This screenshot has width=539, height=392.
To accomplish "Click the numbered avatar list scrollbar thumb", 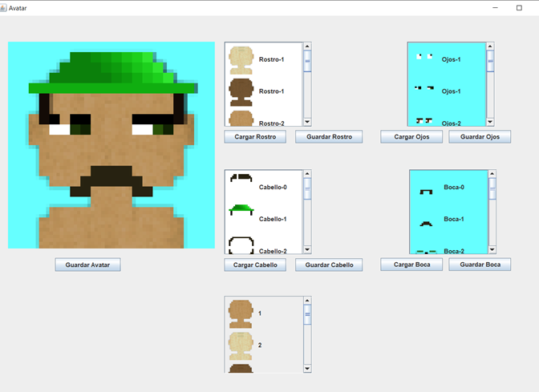I will click(307, 314).
